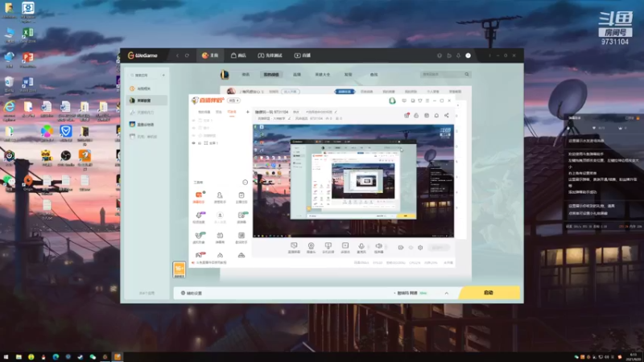Open hamburger menu in Douyu titlebar
The image size is (644, 362).
click(x=427, y=101)
